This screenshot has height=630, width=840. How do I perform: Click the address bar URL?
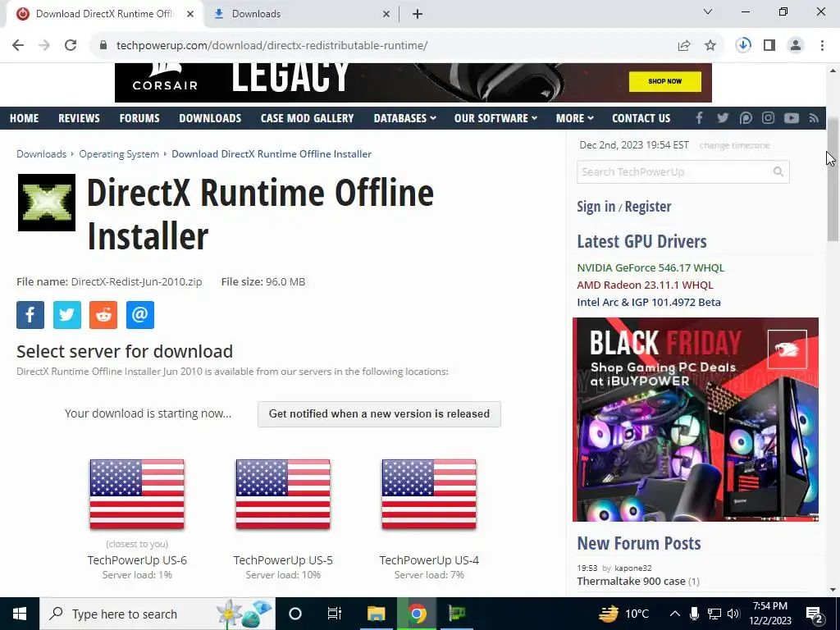pyautogui.click(x=272, y=46)
